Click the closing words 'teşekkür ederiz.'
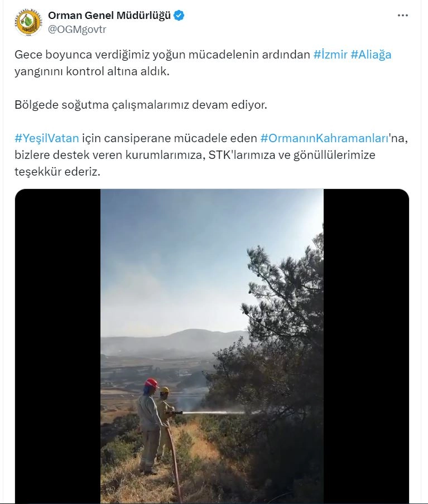The height and width of the screenshot is (504, 428). click(x=57, y=172)
